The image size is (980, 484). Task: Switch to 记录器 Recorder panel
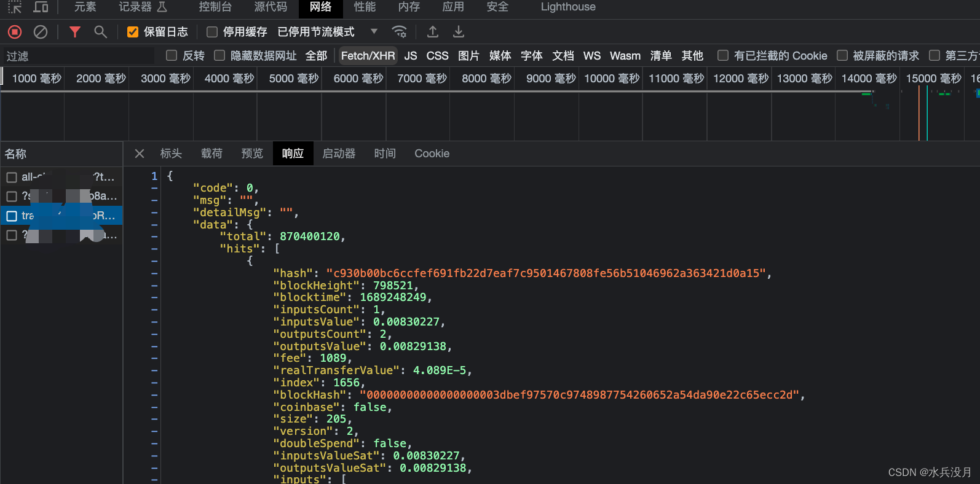tap(143, 7)
